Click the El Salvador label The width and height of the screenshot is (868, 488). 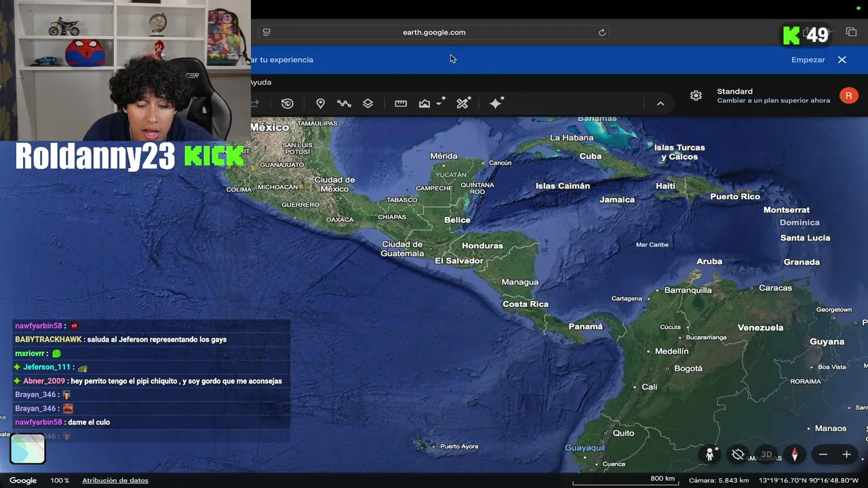(x=459, y=261)
